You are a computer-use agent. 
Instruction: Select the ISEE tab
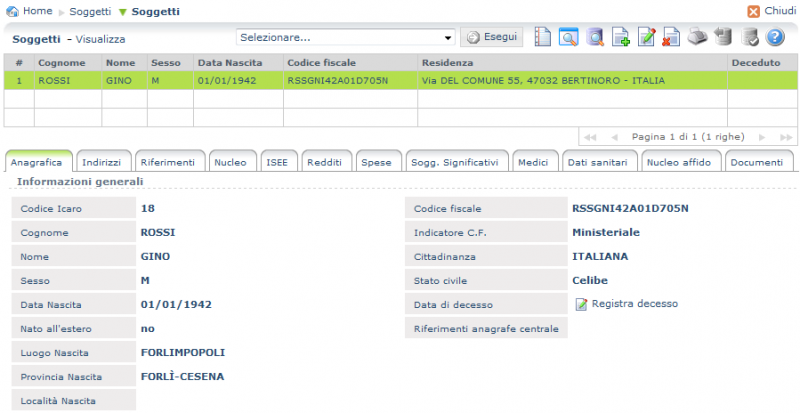[277, 163]
